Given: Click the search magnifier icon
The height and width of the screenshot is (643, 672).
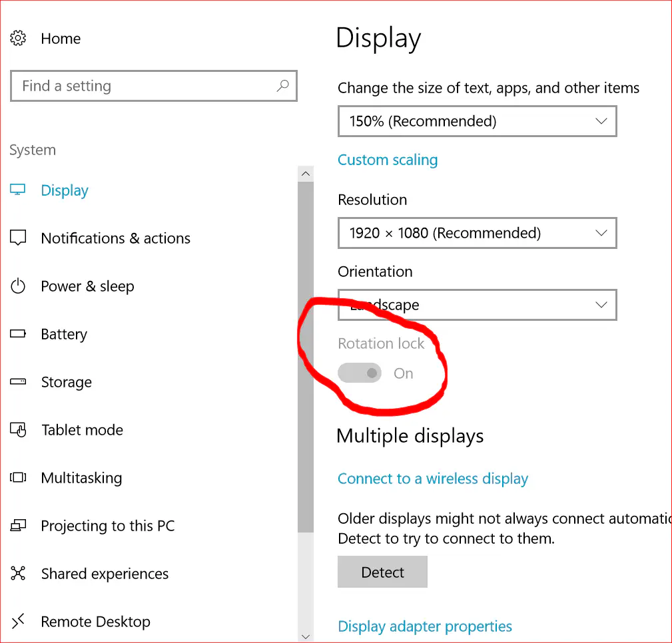Looking at the screenshot, I should (x=282, y=86).
